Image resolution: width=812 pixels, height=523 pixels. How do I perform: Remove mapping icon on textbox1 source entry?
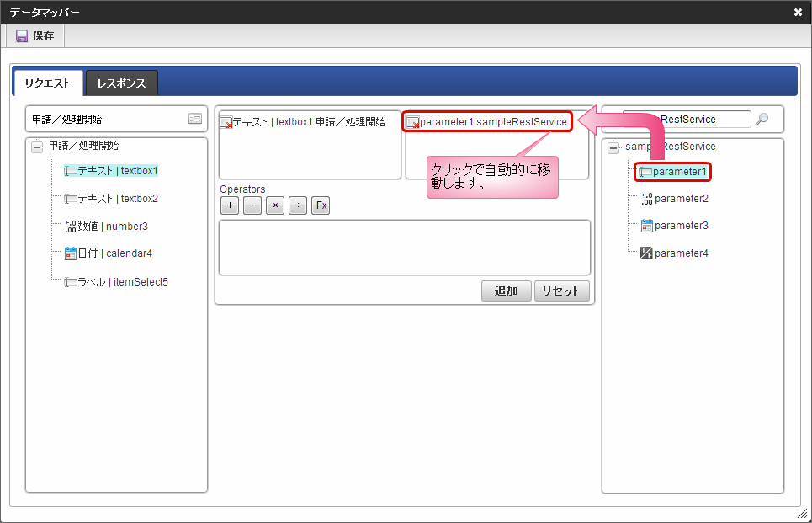pyautogui.click(x=226, y=123)
